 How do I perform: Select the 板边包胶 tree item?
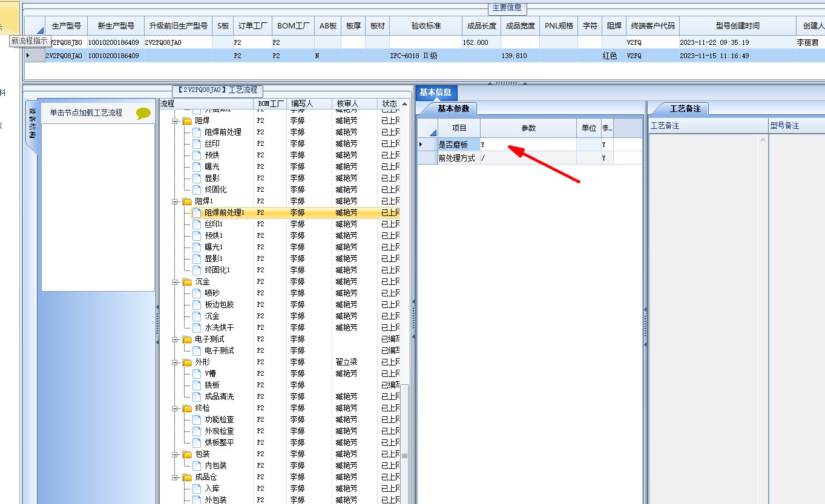[x=219, y=305]
